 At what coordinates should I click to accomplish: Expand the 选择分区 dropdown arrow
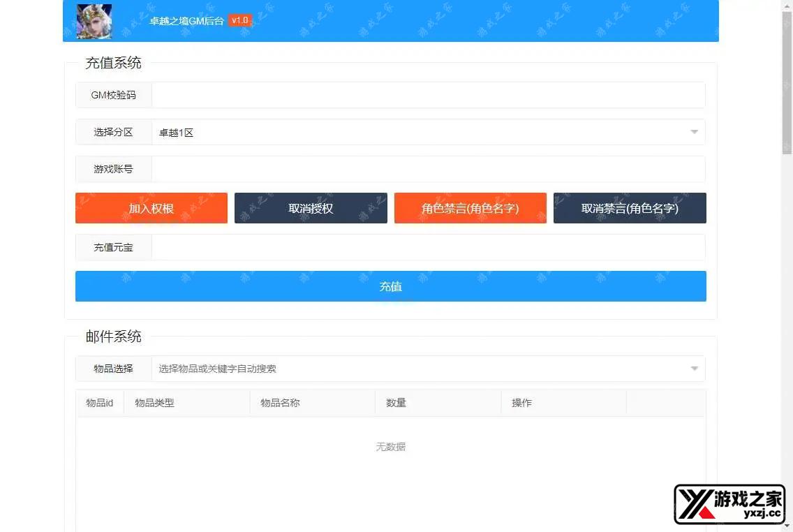[x=694, y=132]
